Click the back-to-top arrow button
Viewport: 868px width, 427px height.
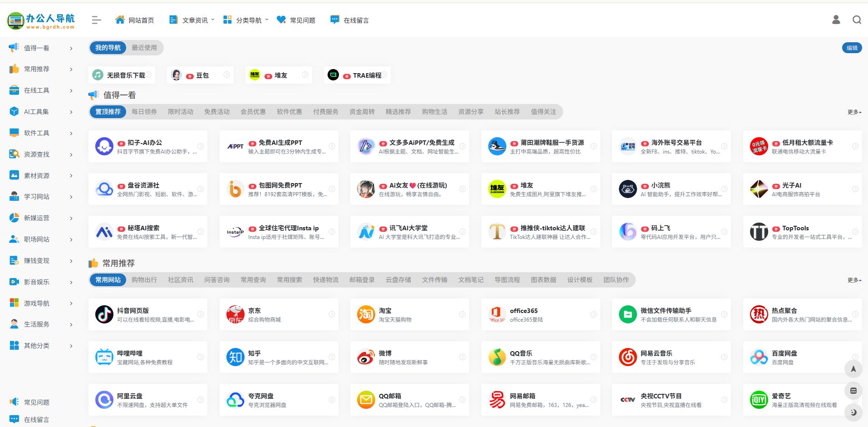point(853,369)
